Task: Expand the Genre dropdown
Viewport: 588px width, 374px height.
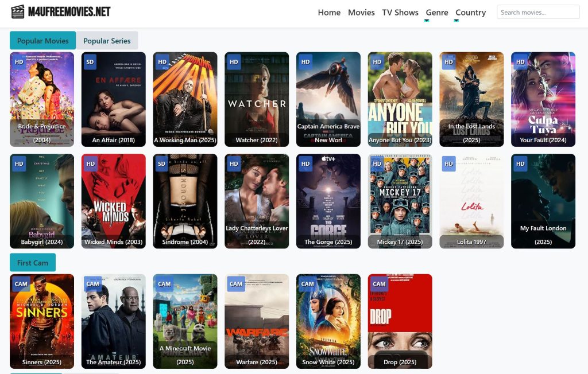Action: [437, 13]
